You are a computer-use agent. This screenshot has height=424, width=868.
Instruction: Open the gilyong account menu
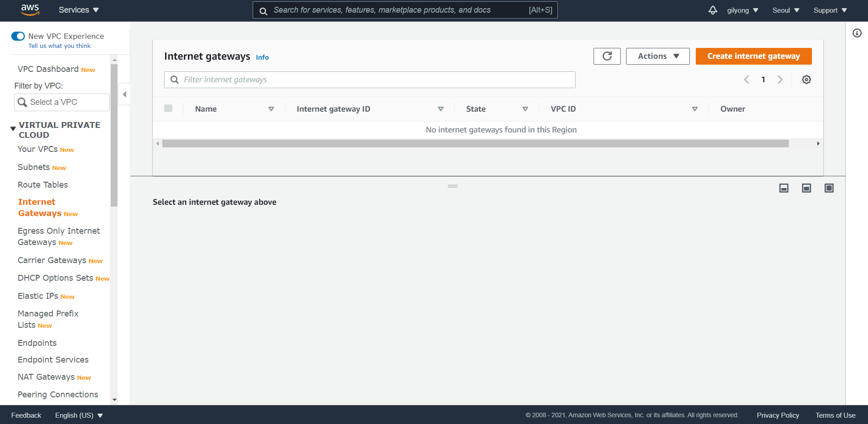pyautogui.click(x=743, y=10)
